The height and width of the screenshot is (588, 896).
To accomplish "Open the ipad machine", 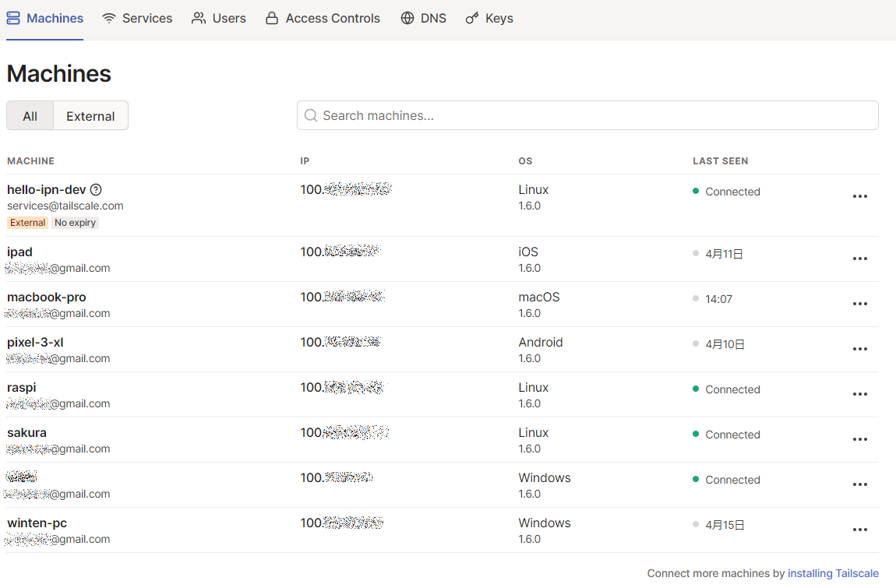I will click(19, 252).
